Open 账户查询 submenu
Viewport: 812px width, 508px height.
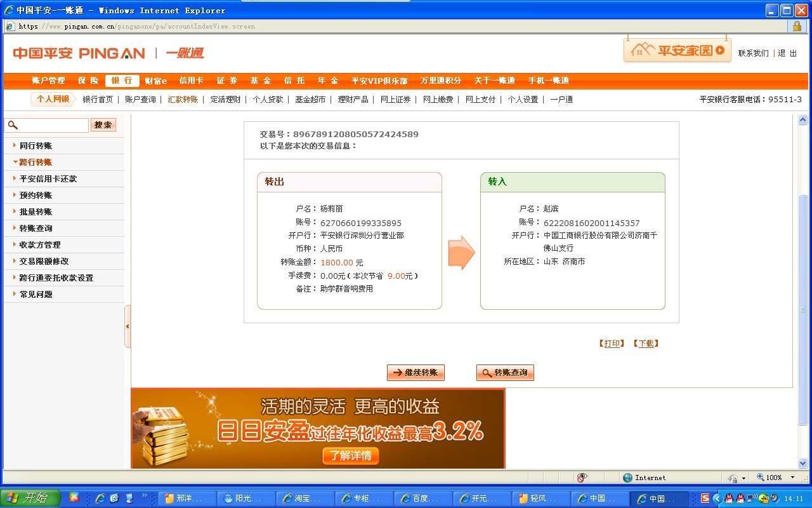click(140, 100)
